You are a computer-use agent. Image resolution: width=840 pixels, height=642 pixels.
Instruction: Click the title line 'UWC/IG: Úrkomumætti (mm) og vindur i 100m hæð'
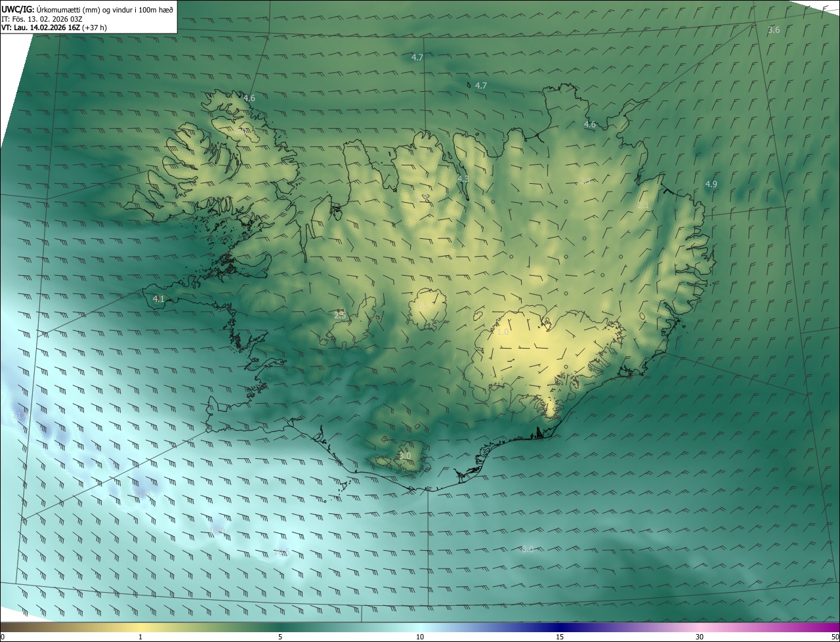(x=87, y=9)
